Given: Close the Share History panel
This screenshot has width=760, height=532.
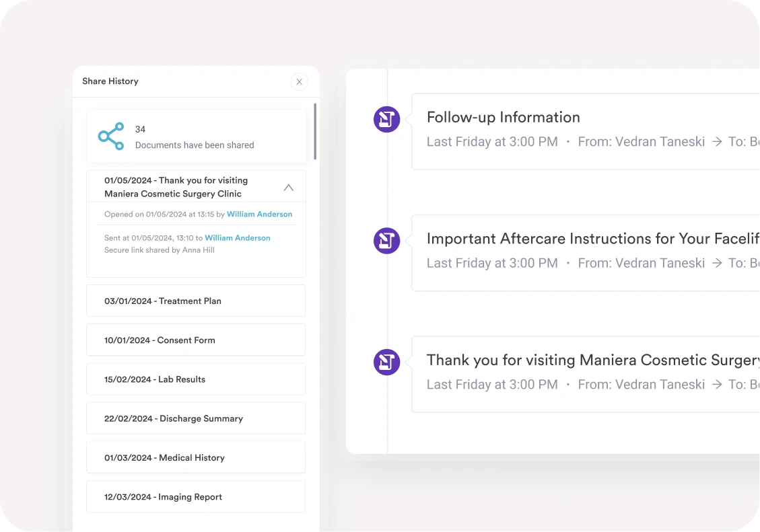Looking at the screenshot, I should (299, 81).
